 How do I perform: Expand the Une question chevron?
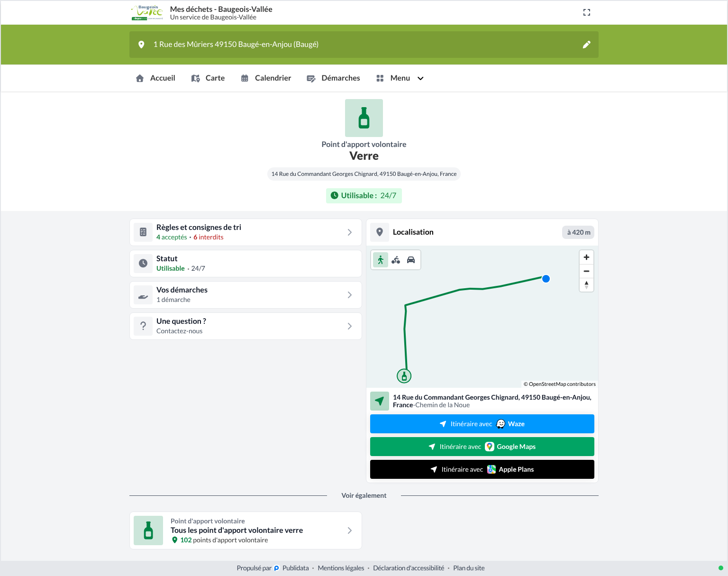350,326
